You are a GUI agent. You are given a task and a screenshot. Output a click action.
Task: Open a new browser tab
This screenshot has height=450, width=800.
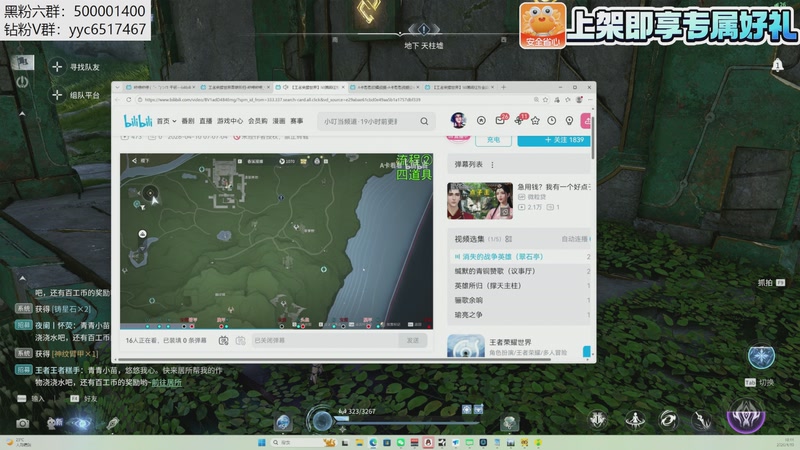coord(504,87)
